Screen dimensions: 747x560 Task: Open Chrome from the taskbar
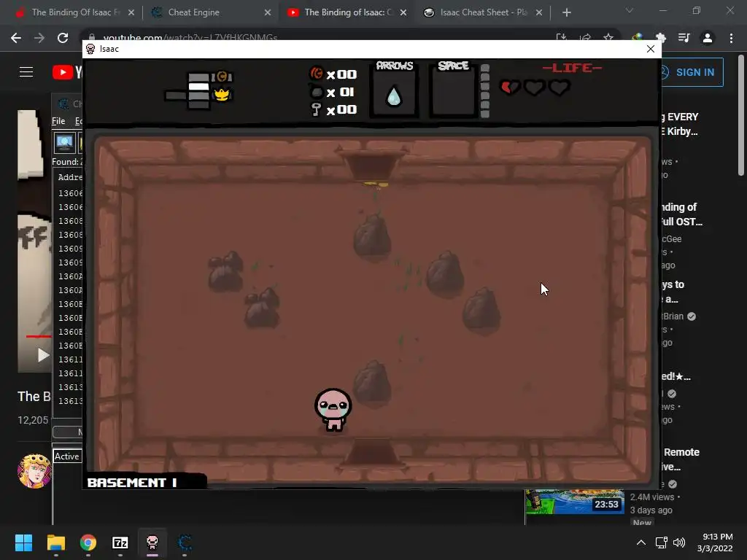coord(88,542)
